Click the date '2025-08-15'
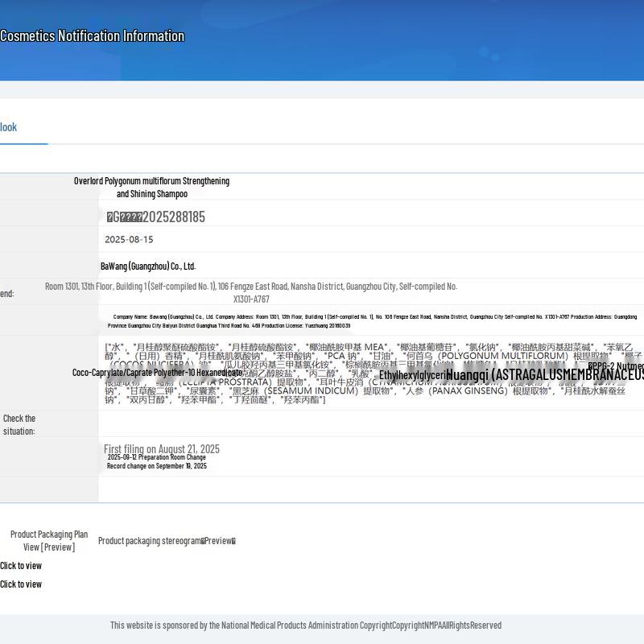 point(129,239)
